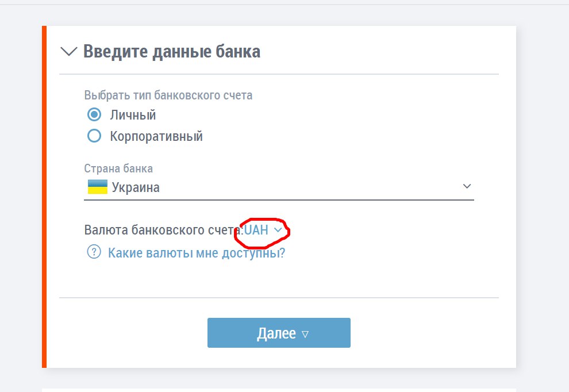Click the Выбрать тип банковского счета label
Viewport: 569px width, 392px height.
pos(168,95)
